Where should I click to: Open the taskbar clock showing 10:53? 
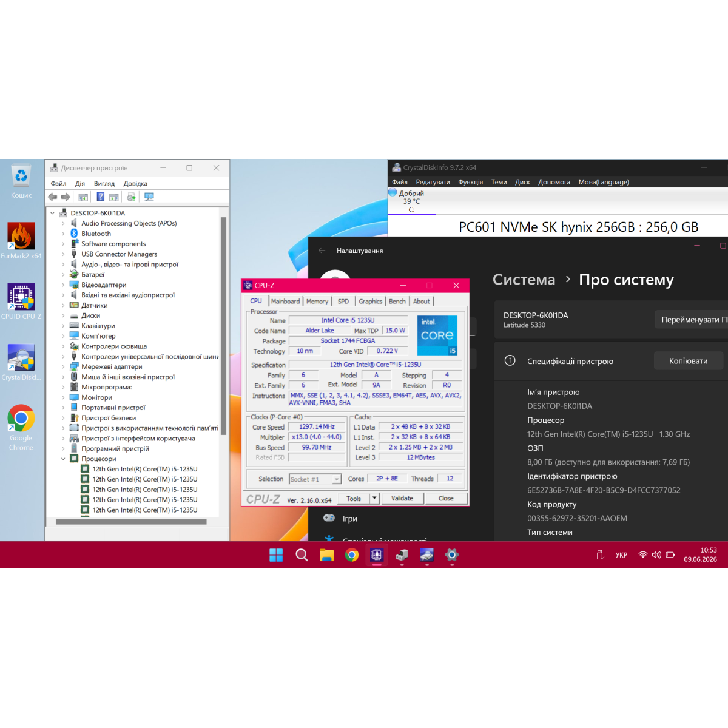[x=701, y=555]
